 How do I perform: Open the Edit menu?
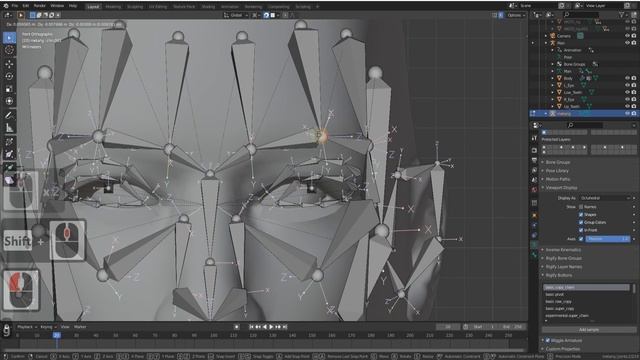(x=26, y=6)
